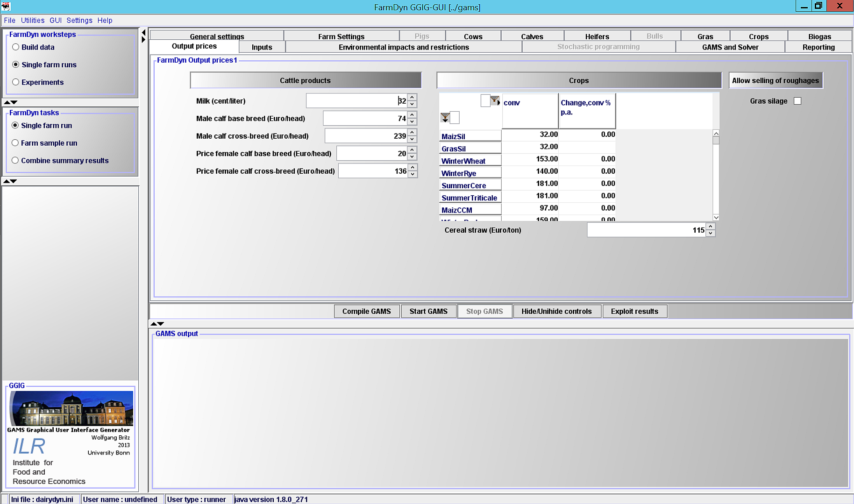Click the Crops section header
Screen dimensions: 854x504
click(579, 80)
